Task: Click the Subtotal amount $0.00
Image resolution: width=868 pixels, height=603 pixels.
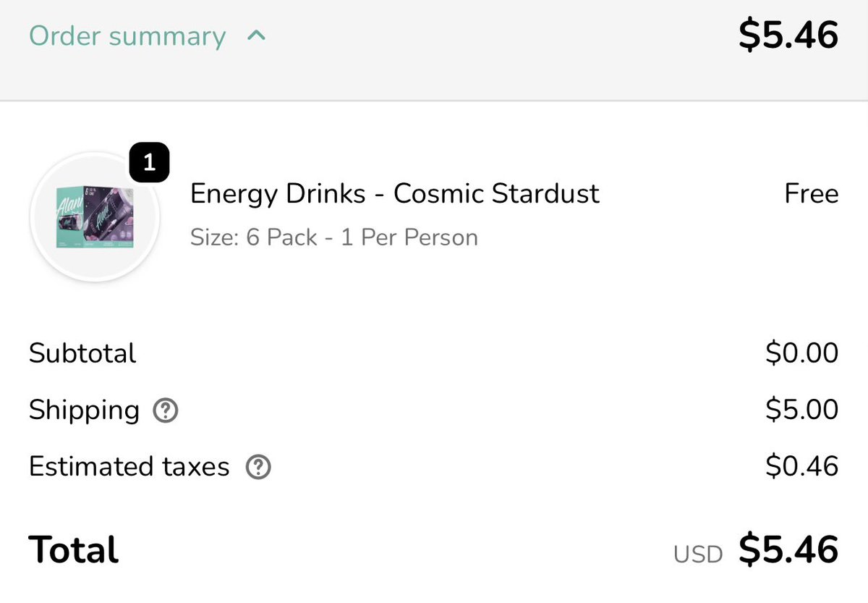Action: click(802, 353)
